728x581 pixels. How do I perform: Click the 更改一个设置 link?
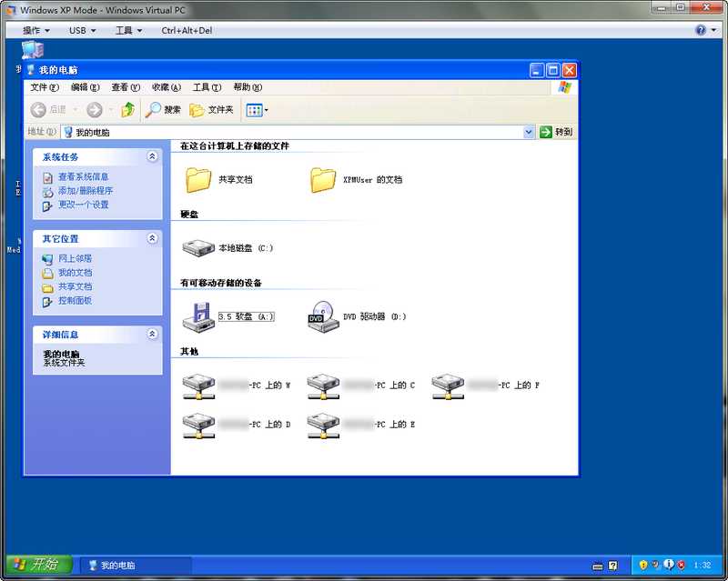[83, 205]
